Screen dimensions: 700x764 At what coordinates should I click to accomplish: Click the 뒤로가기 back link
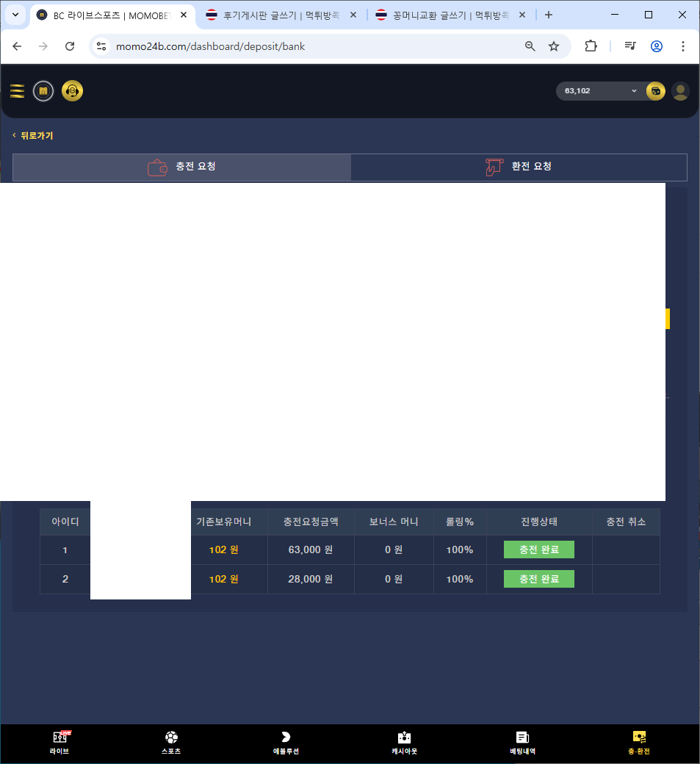coord(33,135)
